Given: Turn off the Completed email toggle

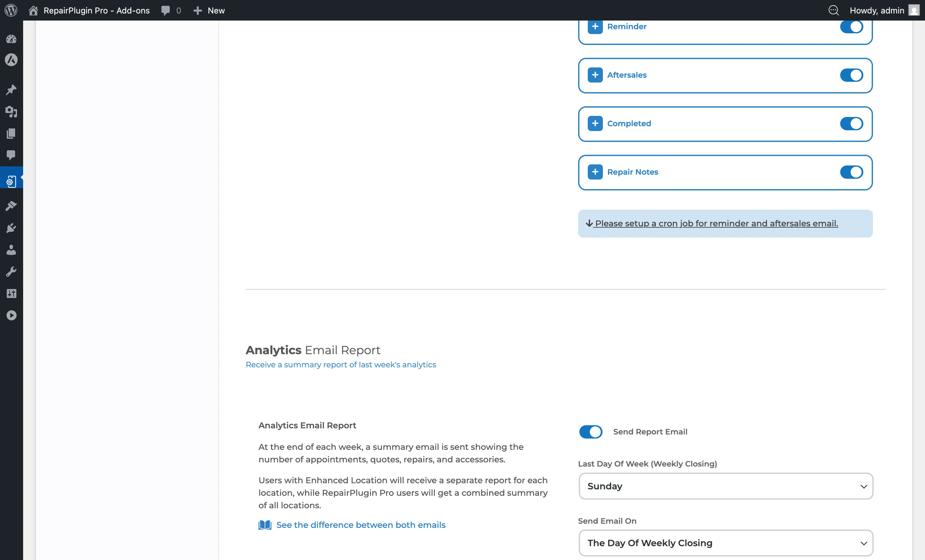Looking at the screenshot, I should click(x=851, y=124).
